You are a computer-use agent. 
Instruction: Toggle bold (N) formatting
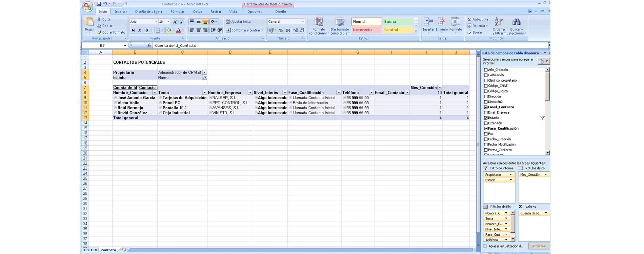pyautogui.click(x=133, y=30)
